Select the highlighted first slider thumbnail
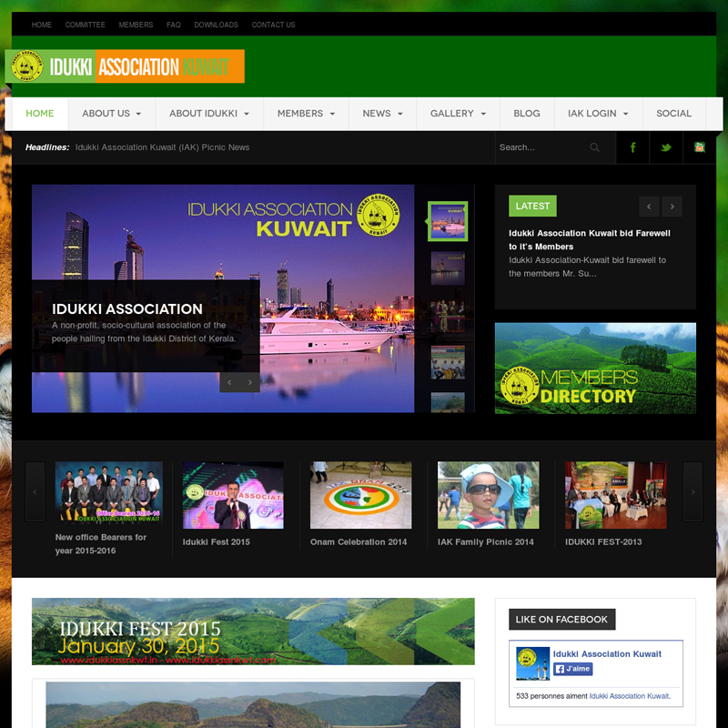The image size is (728, 728). point(448,221)
